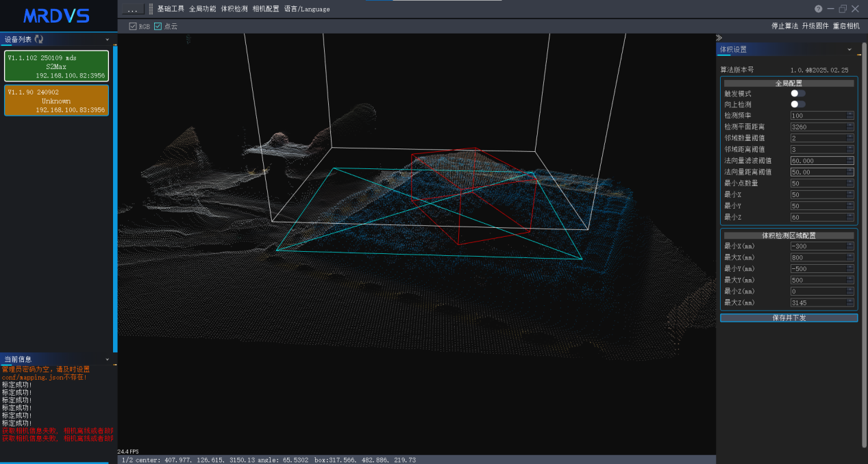868x464 pixels.
Task: Toggle the 点云 point cloud checkbox
Action: (158, 26)
